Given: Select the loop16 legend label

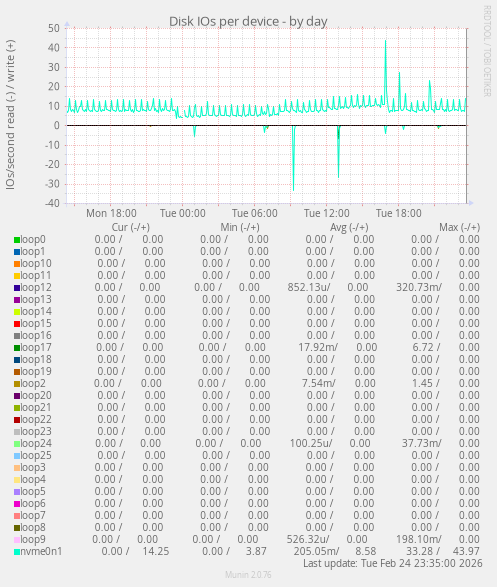Looking at the screenshot, I should [x=36, y=335].
